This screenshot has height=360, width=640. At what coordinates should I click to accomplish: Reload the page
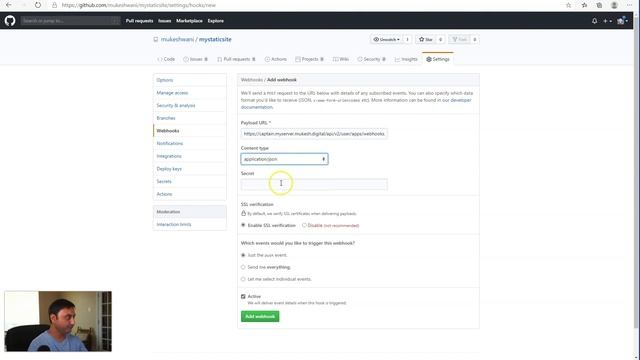38,5
